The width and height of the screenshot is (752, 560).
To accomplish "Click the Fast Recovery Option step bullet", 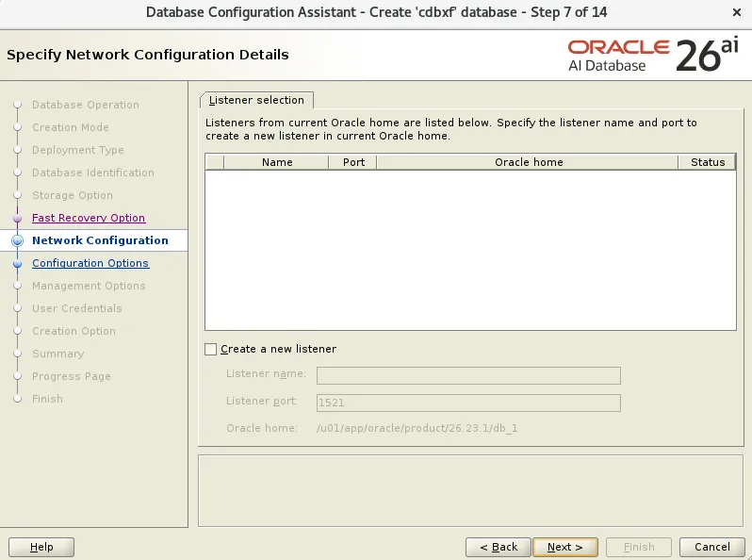I will [x=18, y=219].
